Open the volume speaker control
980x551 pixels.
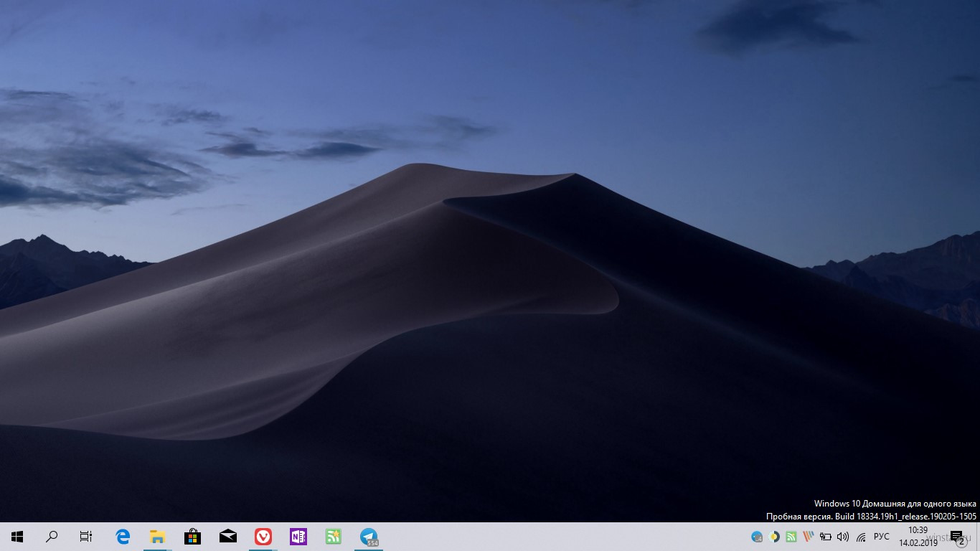(x=843, y=537)
